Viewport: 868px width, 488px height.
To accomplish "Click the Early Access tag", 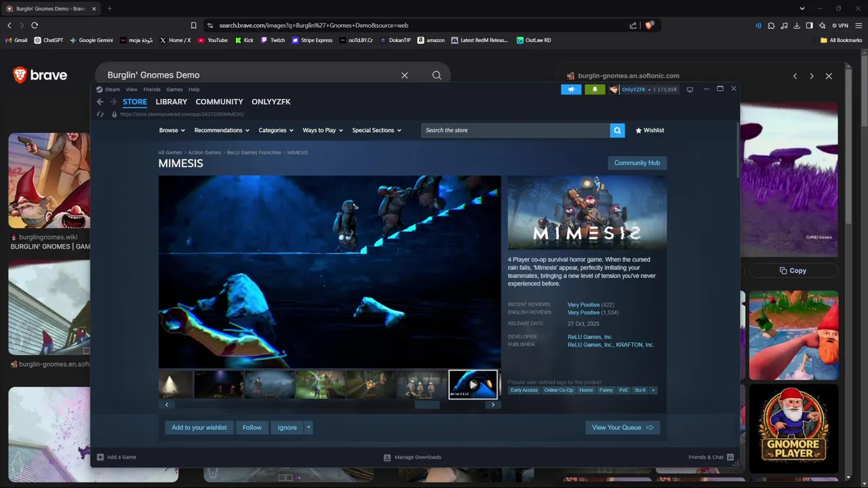I will [x=524, y=390].
